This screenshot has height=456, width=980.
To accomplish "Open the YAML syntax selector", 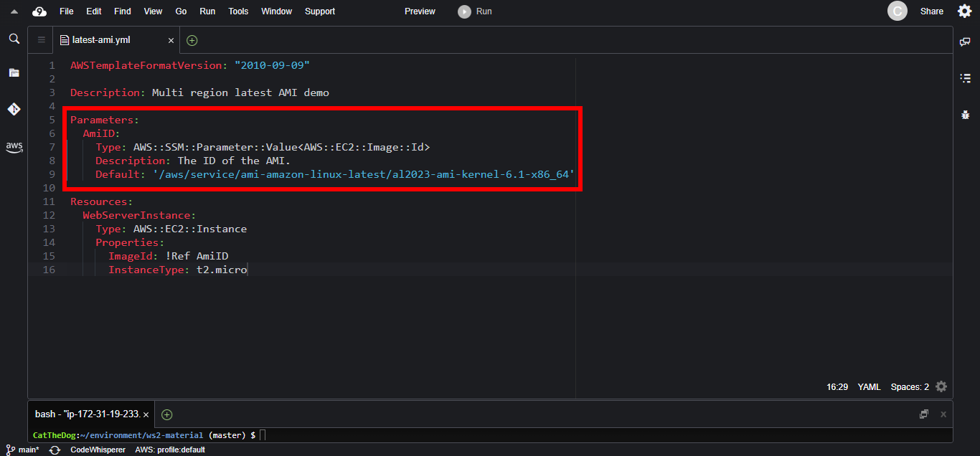I will point(869,386).
